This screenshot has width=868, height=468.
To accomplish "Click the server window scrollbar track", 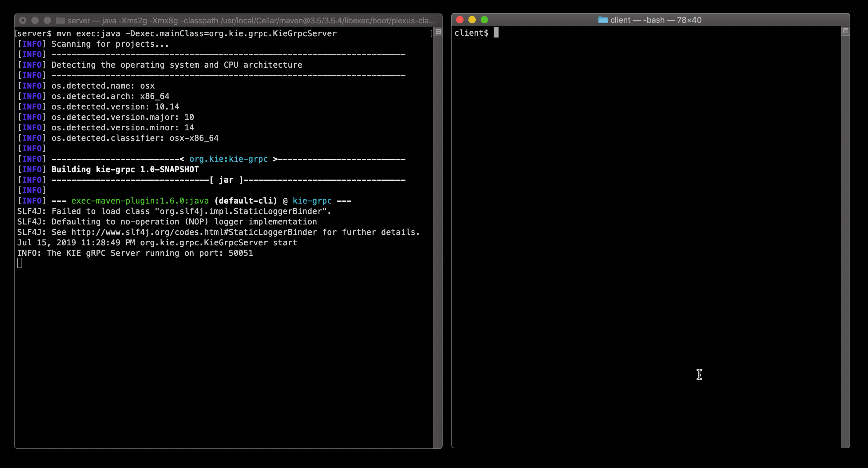I will click(438, 236).
